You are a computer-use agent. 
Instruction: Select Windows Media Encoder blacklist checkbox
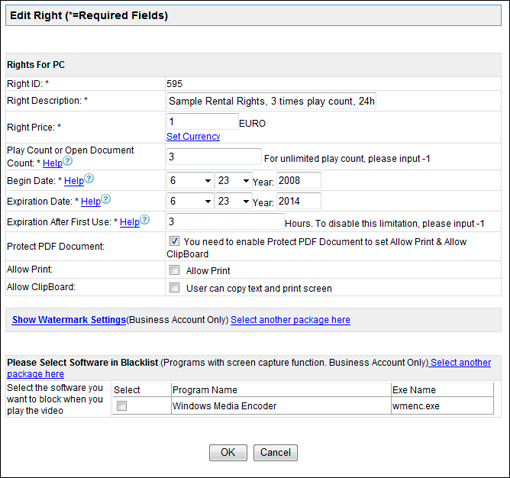coord(122,406)
